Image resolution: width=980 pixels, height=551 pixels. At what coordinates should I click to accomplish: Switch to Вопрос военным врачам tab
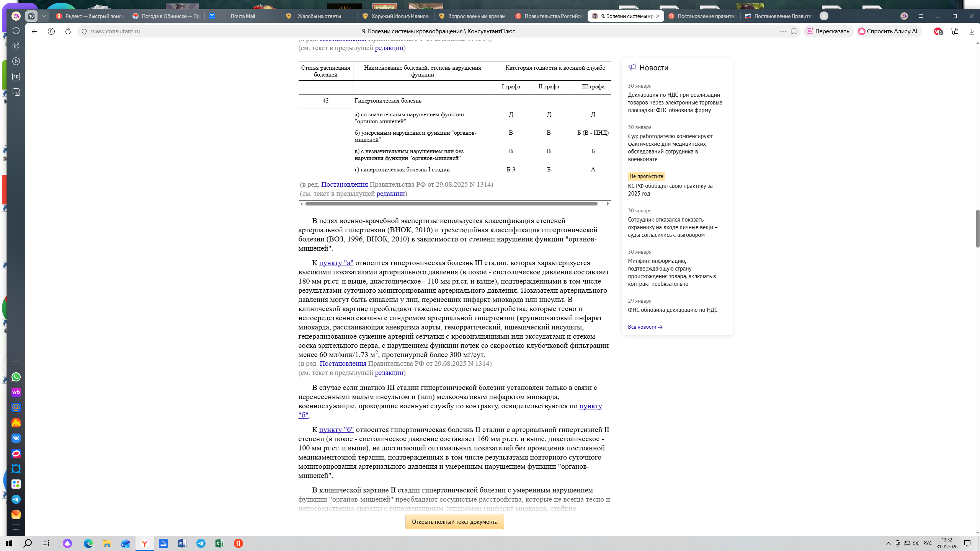point(472,16)
